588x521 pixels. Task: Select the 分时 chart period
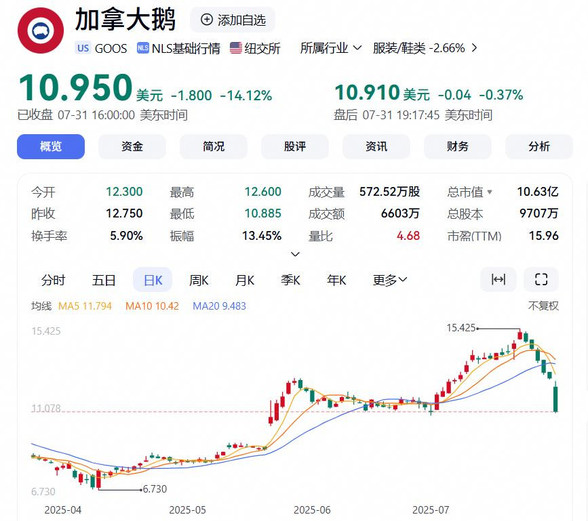pyautogui.click(x=53, y=280)
